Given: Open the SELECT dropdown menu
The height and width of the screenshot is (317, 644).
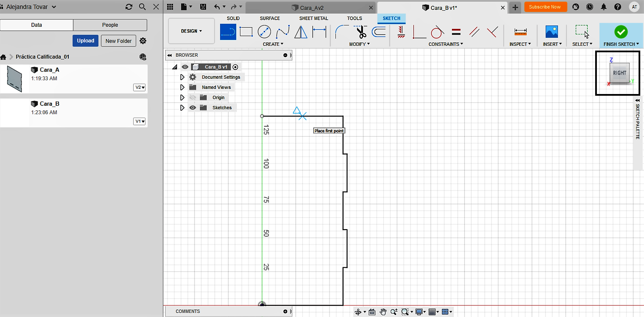Looking at the screenshot, I should point(582,44).
